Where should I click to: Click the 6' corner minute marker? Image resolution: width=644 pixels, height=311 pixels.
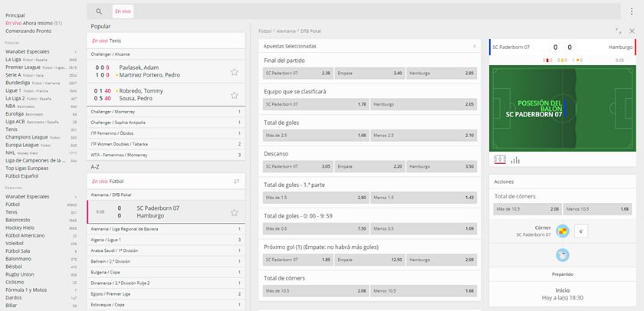coord(581,231)
